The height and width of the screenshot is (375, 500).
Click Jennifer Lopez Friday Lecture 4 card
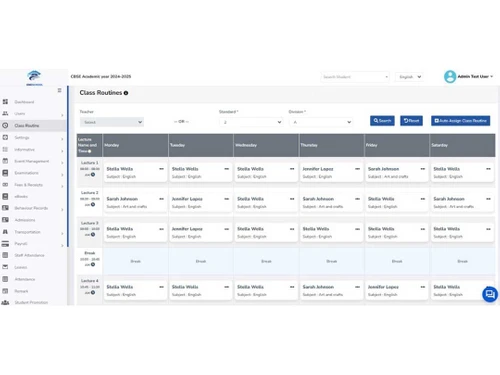point(396,290)
